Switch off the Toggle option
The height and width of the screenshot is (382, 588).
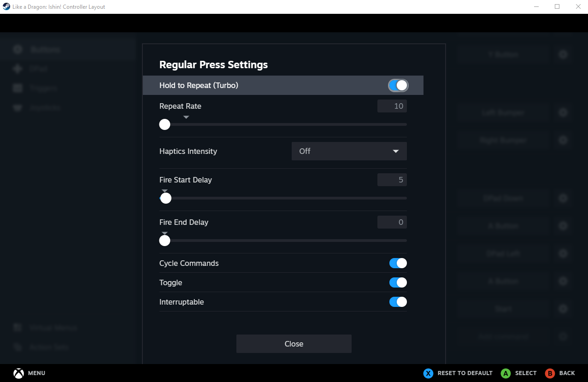(398, 282)
